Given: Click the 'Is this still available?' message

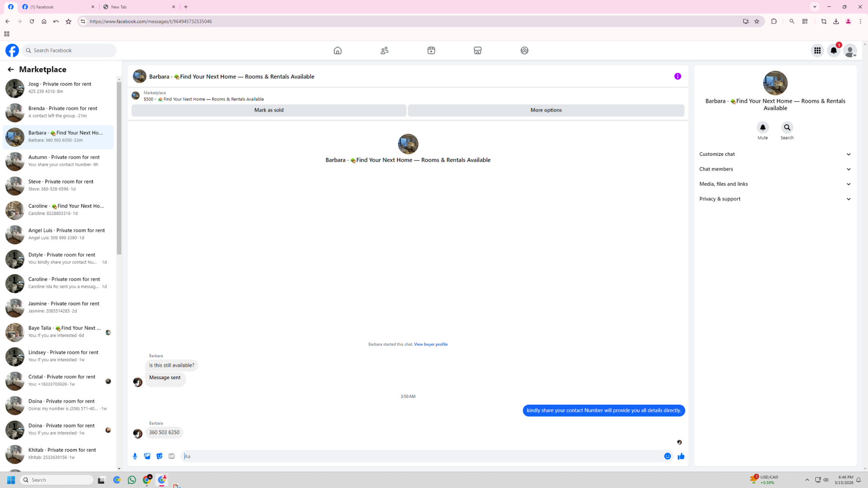Looking at the screenshot, I should tap(171, 365).
